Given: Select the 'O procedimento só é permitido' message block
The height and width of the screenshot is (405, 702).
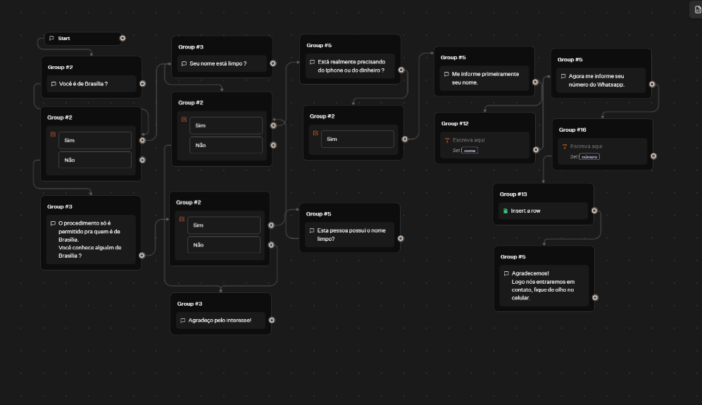Looking at the screenshot, I should (x=90, y=240).
